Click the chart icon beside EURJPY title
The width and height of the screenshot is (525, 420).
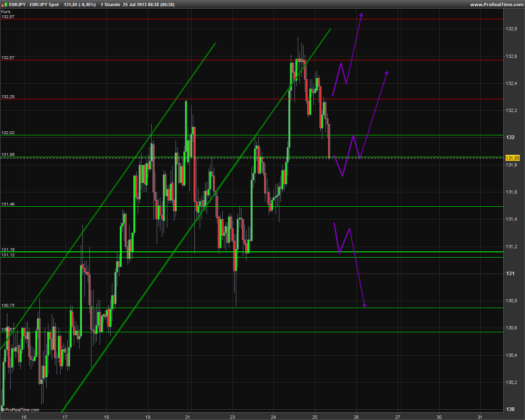pos(4,5)
